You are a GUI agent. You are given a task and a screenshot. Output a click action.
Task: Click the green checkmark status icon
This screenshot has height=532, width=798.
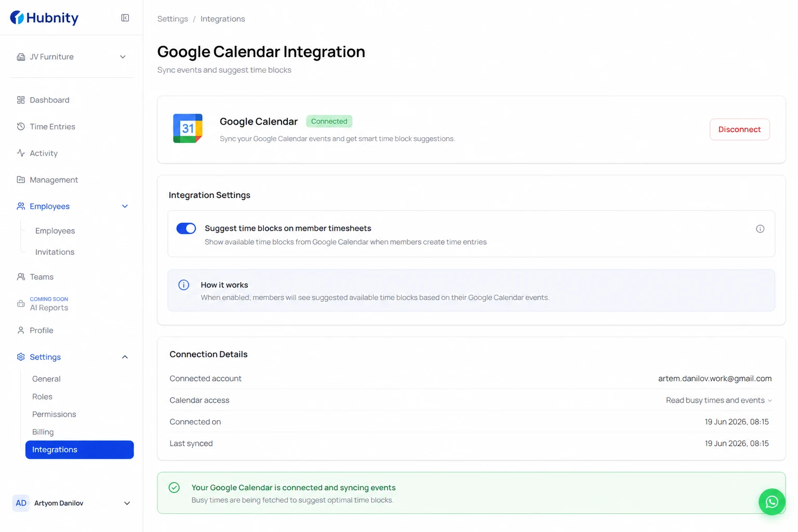[x=174, y=487]
